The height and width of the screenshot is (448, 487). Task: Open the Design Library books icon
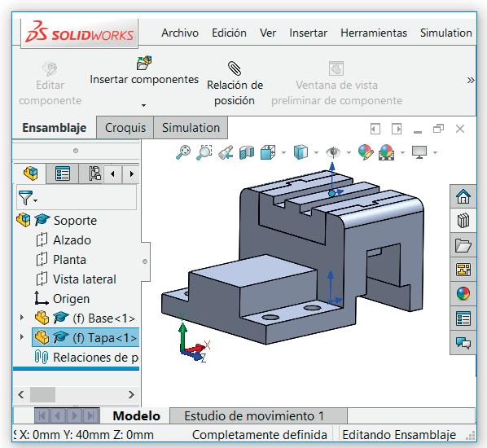click(x=463, y=221)
